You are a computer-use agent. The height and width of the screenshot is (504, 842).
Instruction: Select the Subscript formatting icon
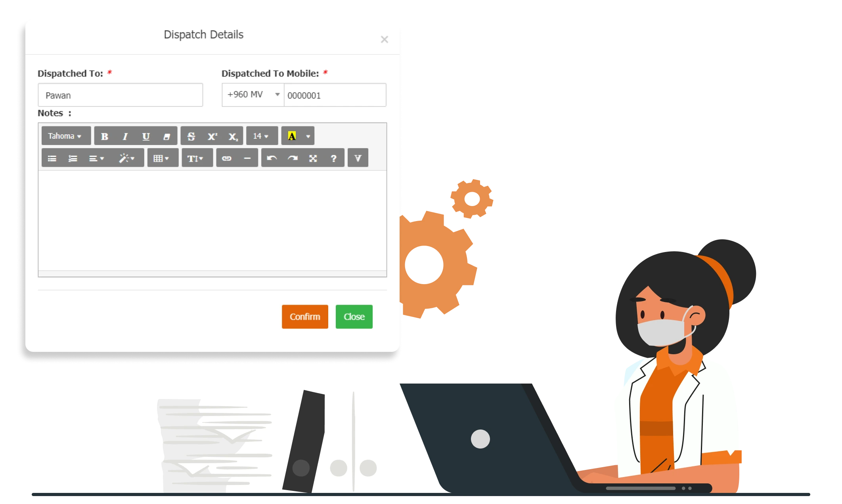click(x=232, y=136)
